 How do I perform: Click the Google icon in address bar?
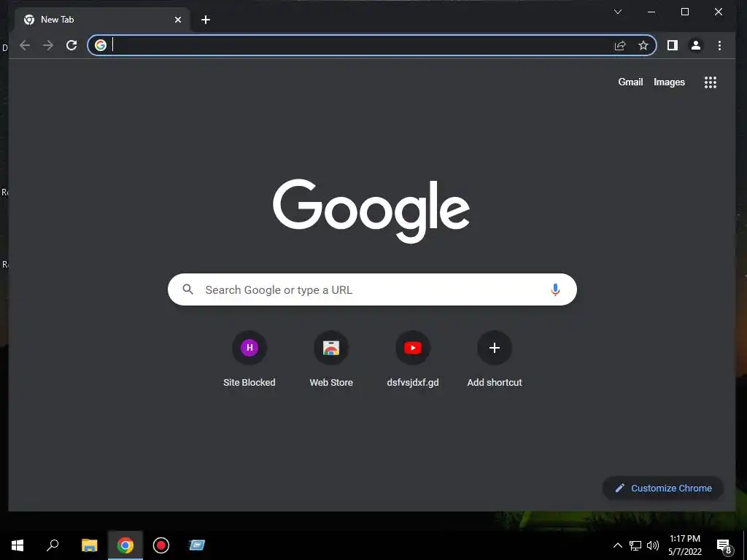point(101,45)
